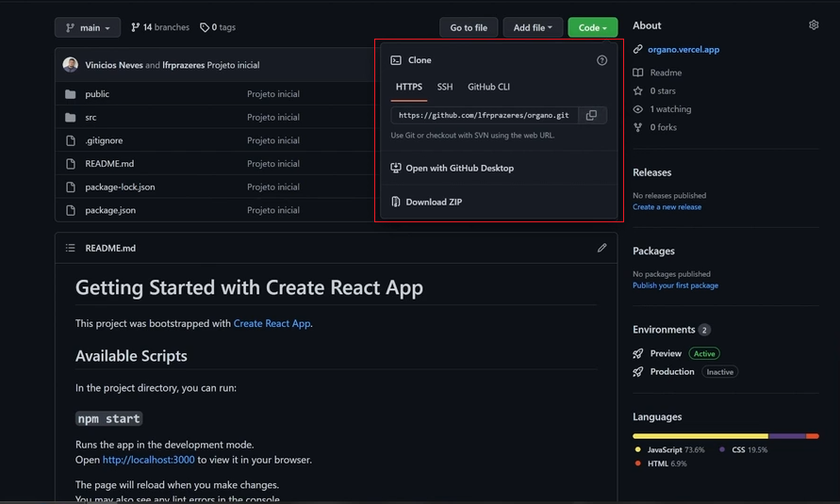
Task: Open the package.json file
Action: tap(110, 210)
